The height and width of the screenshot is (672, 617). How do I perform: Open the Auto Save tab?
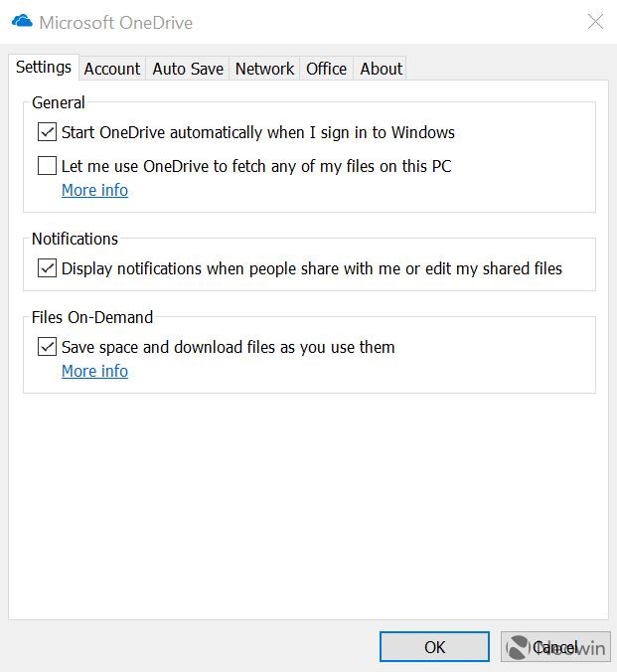[188, 69]
